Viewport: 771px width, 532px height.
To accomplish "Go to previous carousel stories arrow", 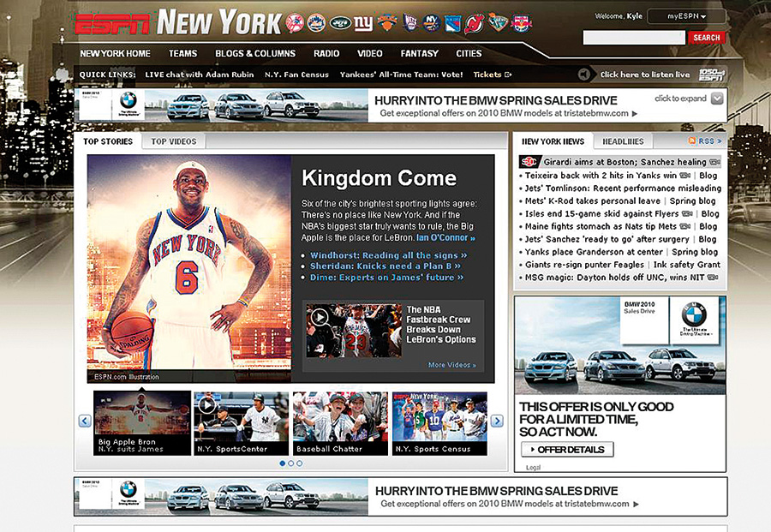I will [x=85, y=421].
